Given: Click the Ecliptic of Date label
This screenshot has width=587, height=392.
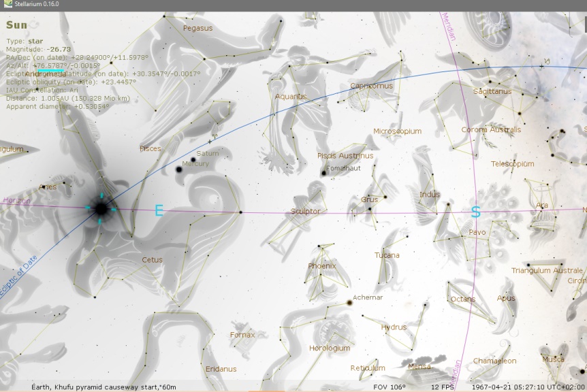Looking at the screenshot, I should [18, 276].
